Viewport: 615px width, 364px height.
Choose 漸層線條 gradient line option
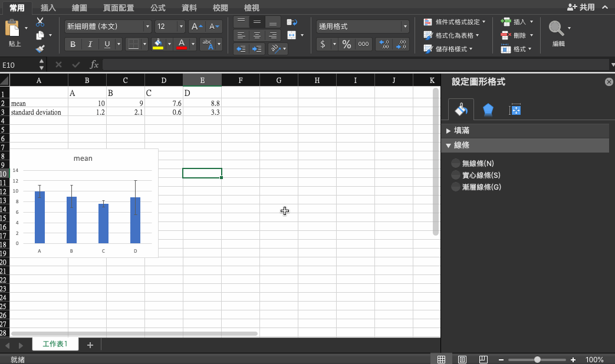pos(454,188)
